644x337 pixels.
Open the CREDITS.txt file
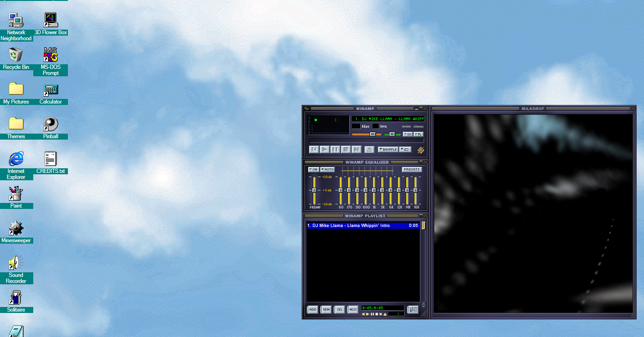[51, 163]
